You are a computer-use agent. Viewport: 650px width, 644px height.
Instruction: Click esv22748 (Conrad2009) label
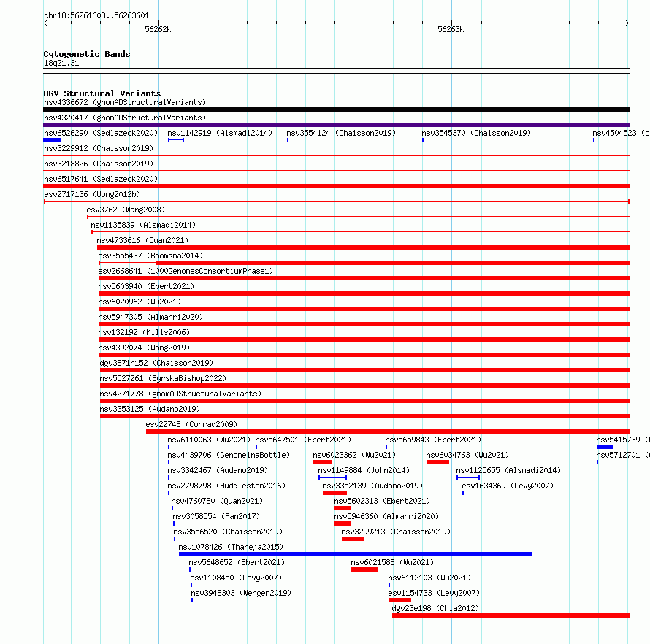tap(191, 424)
